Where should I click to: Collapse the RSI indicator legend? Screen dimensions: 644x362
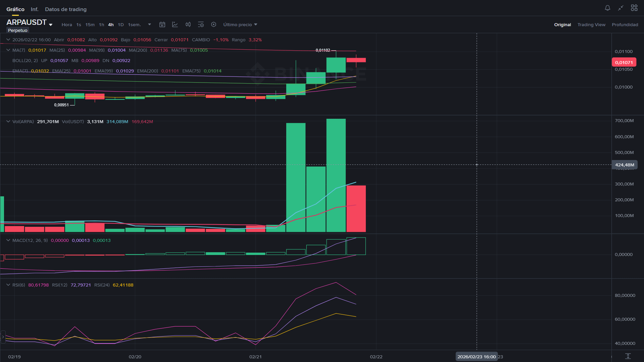tap(8, 285)
